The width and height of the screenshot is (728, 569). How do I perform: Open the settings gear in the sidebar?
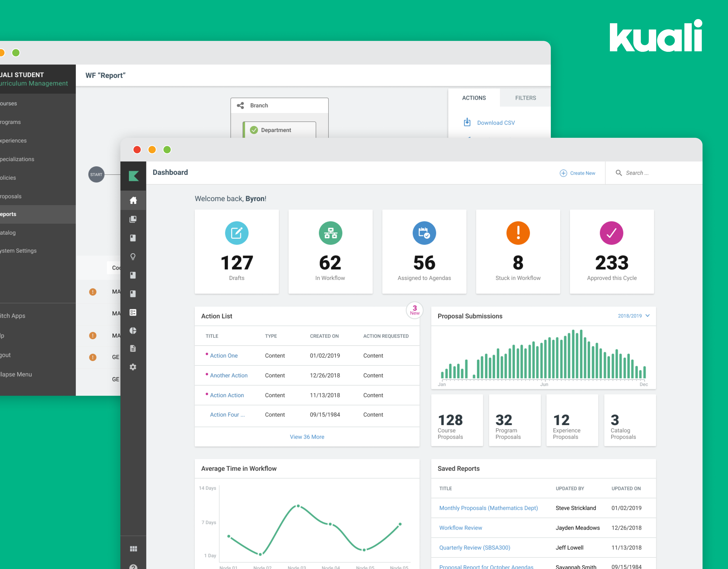click(x=133, y=367)
